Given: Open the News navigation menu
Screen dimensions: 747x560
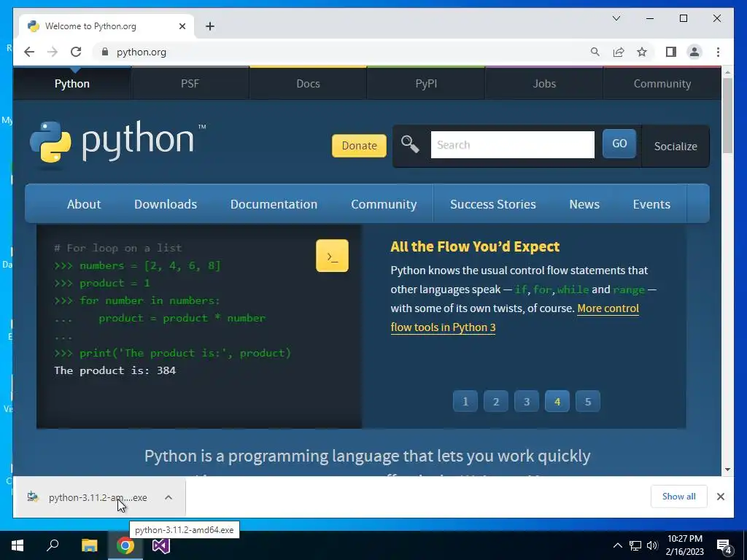Looking at the screenshot, I should click(584, 204).
